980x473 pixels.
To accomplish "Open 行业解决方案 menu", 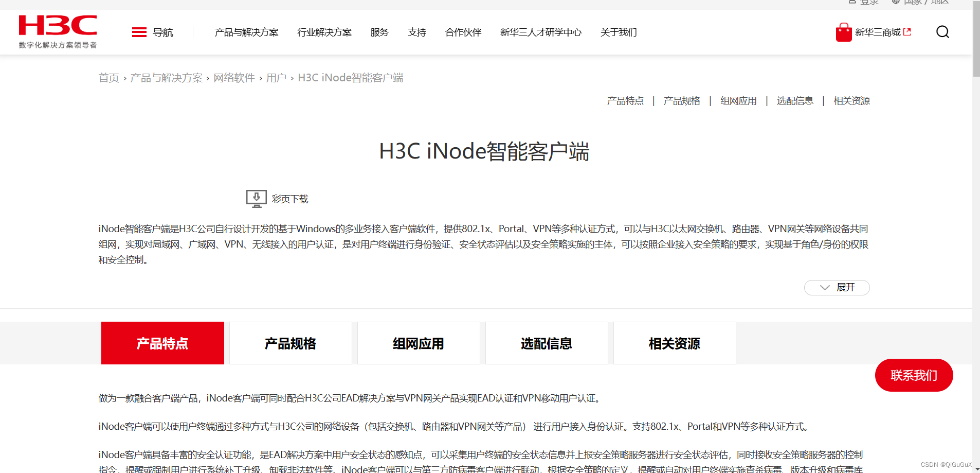I will 324,32.
